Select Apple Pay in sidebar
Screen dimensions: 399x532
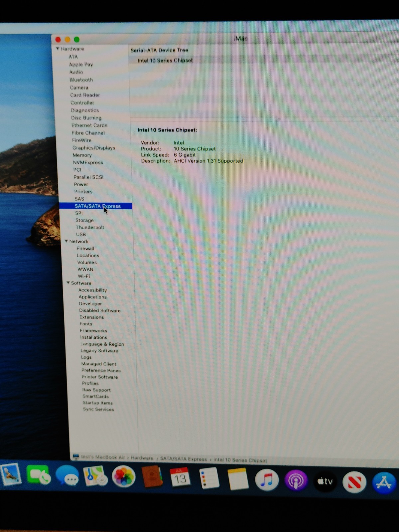coord(81,64)
